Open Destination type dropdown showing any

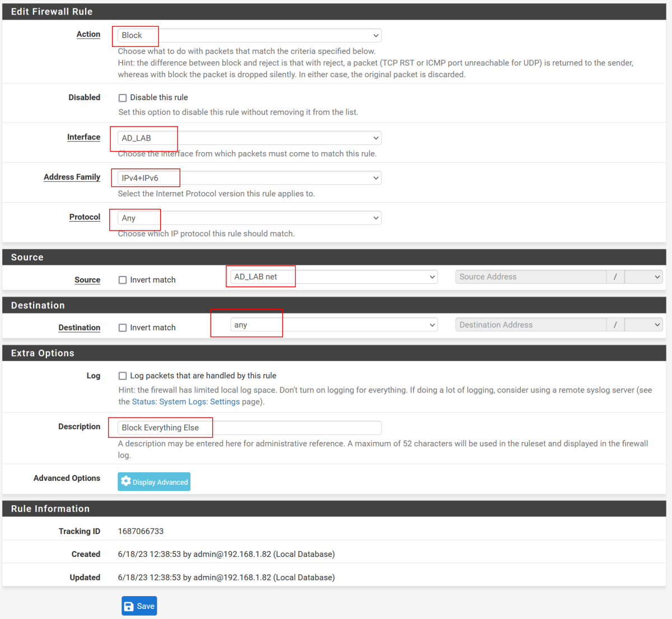[x=334, y=325]
